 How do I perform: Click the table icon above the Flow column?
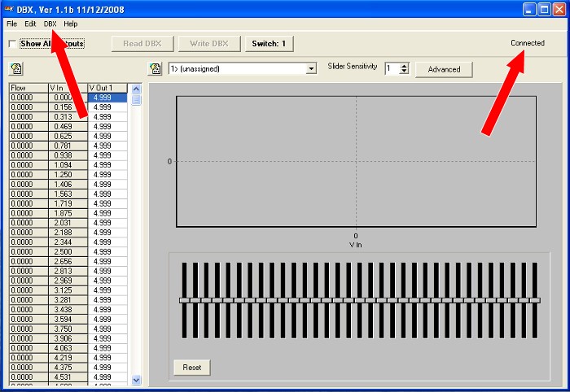(x=15, y=69)
